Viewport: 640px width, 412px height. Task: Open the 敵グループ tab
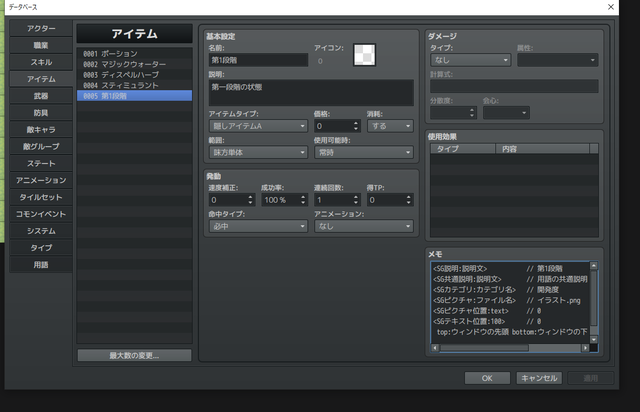(41, 146)
